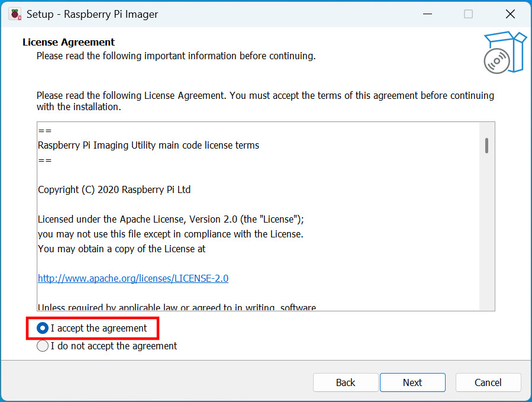Click the "Setup - Raspberry Pi Imager" title text
The width and height of the screenshot is (532, 402).
click(x=92, y=14)
